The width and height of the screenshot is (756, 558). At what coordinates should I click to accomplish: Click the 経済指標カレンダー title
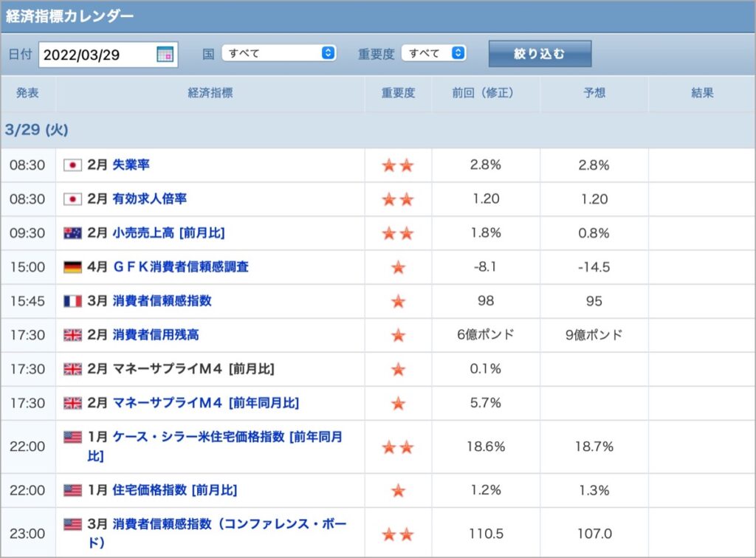pos(69,16)
